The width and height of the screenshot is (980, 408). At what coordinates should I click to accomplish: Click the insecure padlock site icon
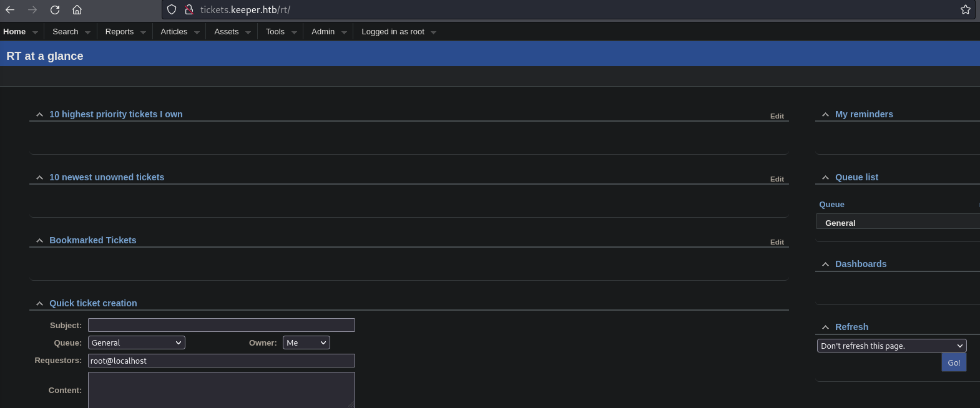pos(189,10)
